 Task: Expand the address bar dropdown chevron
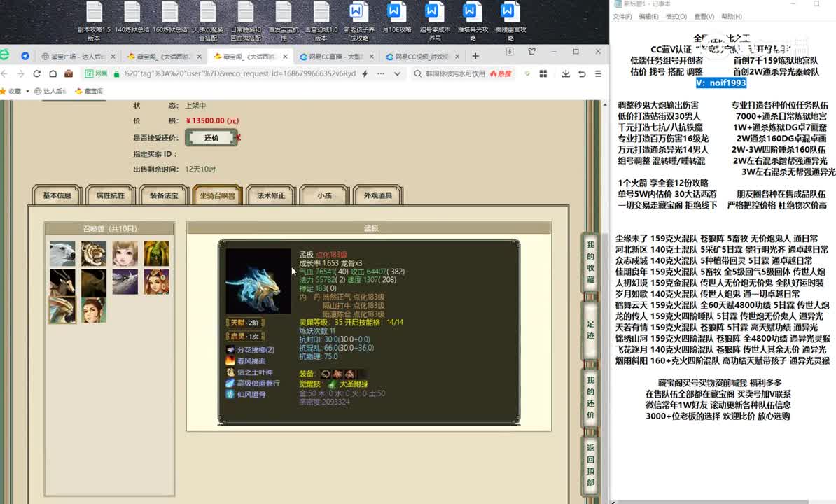397,73
